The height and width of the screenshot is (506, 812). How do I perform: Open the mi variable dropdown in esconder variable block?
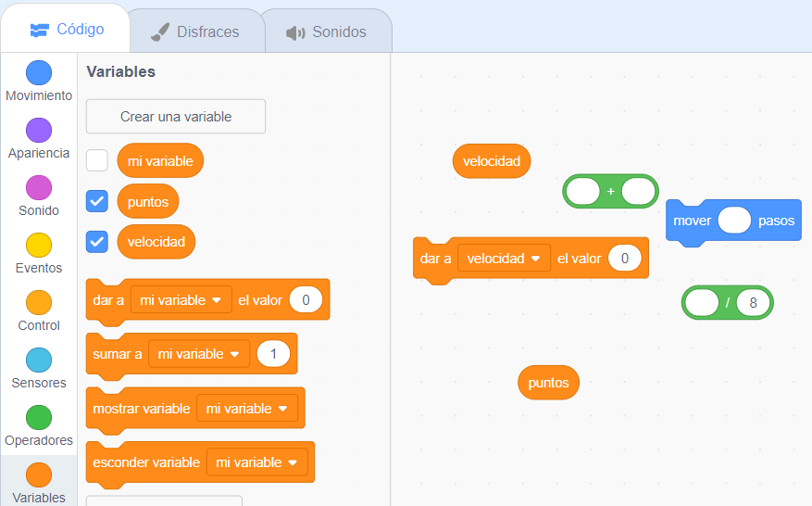click(x=256, y=462)
